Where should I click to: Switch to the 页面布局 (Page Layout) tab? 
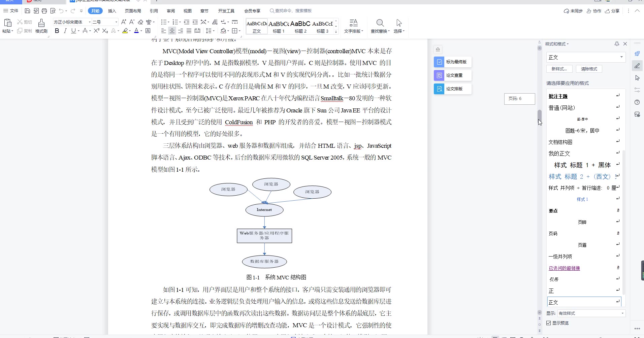click(x=133, y=11)
